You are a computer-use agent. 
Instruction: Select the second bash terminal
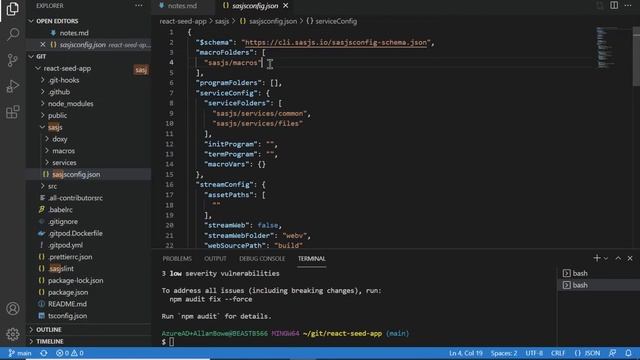pos(598,285)
